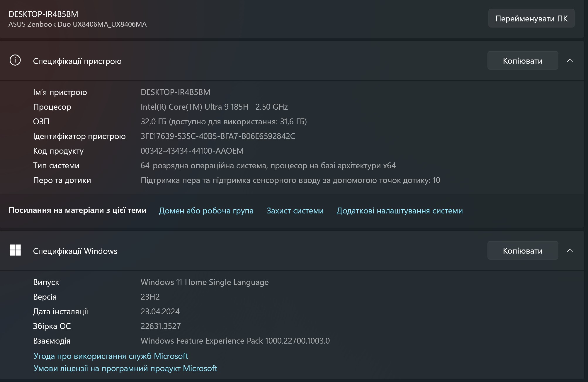Click the Специфікації Windows header title

tap(75, 251)
